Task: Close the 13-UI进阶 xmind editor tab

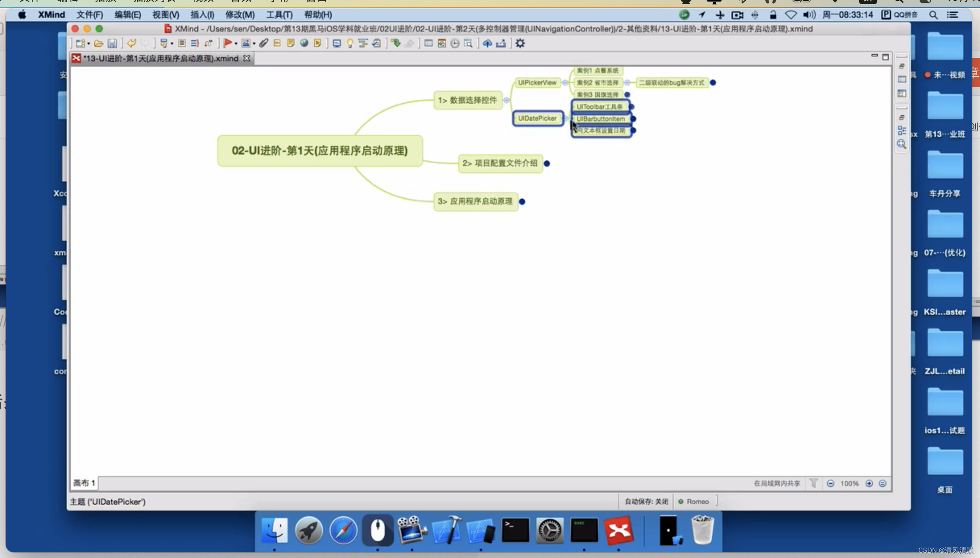Action: (x=246, y=58)
